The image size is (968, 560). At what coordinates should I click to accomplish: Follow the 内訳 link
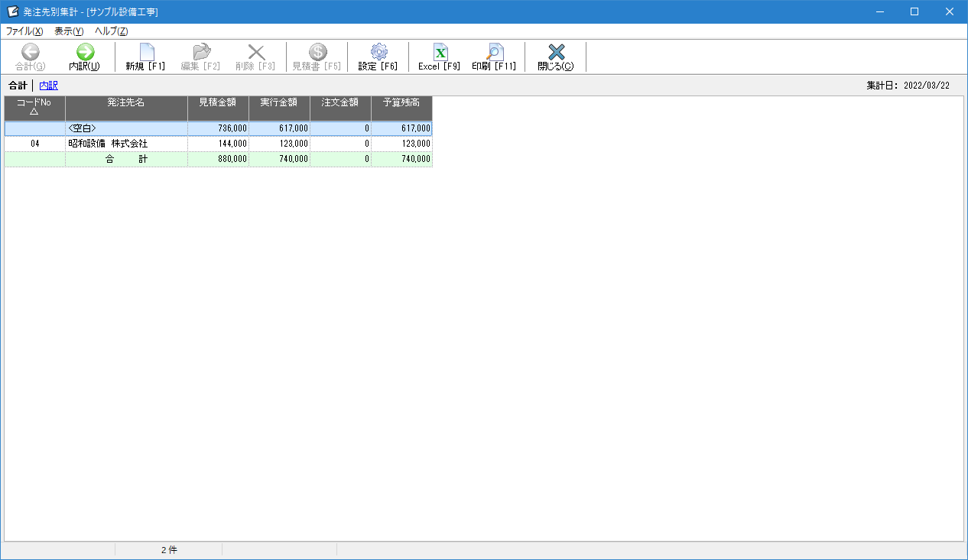click(48, 86)
